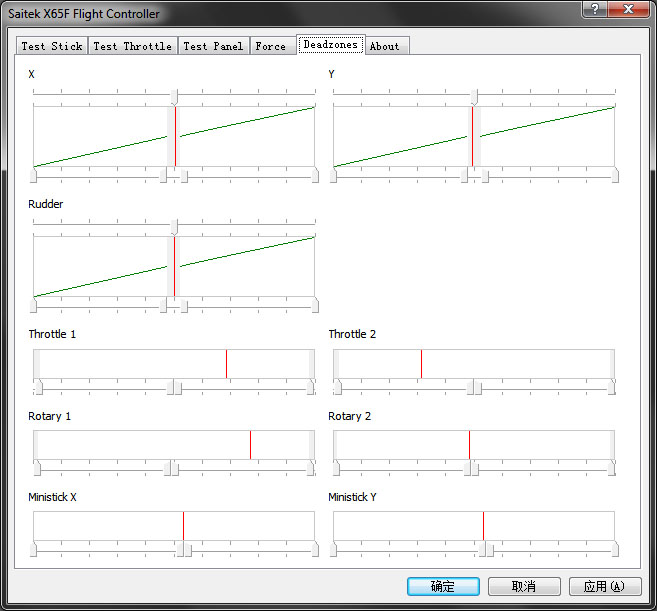The height and width of the screenshot is (611, 657).
Task: Click the "Ministick Y" label
Action: 352,497
